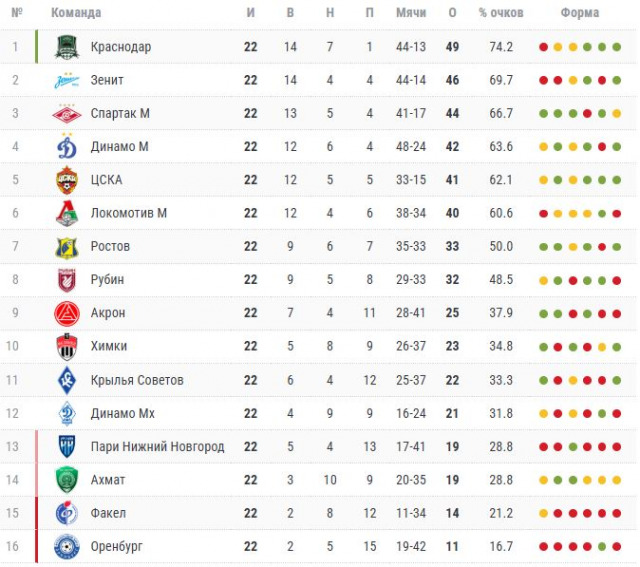The image size is (640, 567).
Task: Click the Akron club logo
Action: click(x=66, y=313)
